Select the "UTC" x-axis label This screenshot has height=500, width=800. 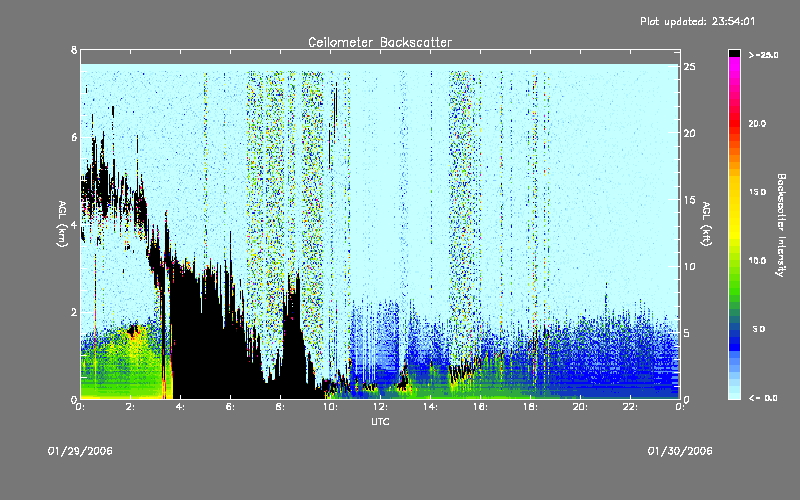[x=380, y=421]
